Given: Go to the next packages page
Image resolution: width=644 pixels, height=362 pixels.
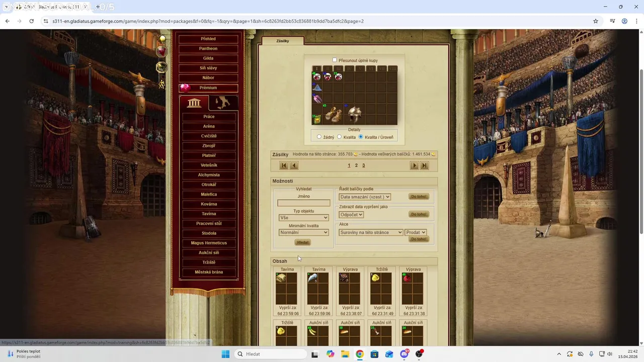Looking at the screenshot, I should click(414, 165).
